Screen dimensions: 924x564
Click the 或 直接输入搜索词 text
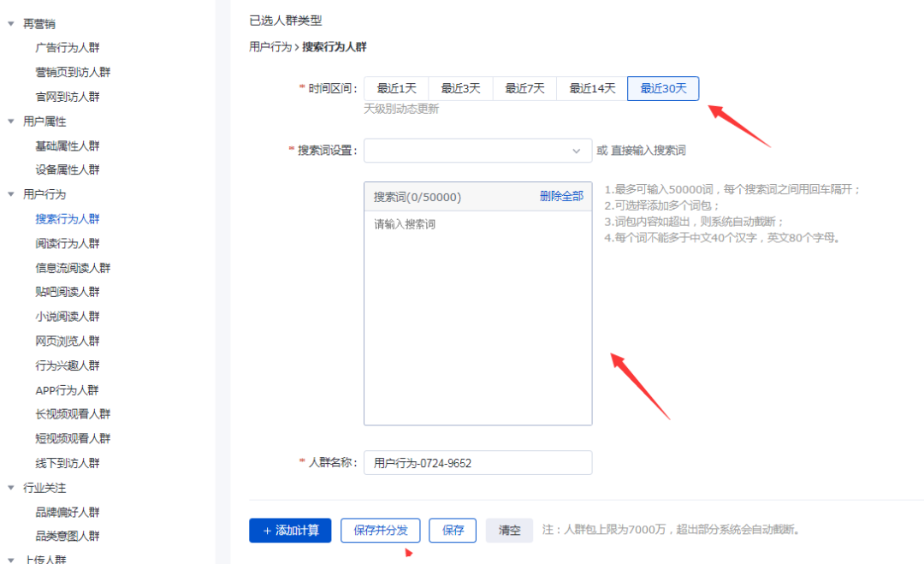click(x=641, y=151)
